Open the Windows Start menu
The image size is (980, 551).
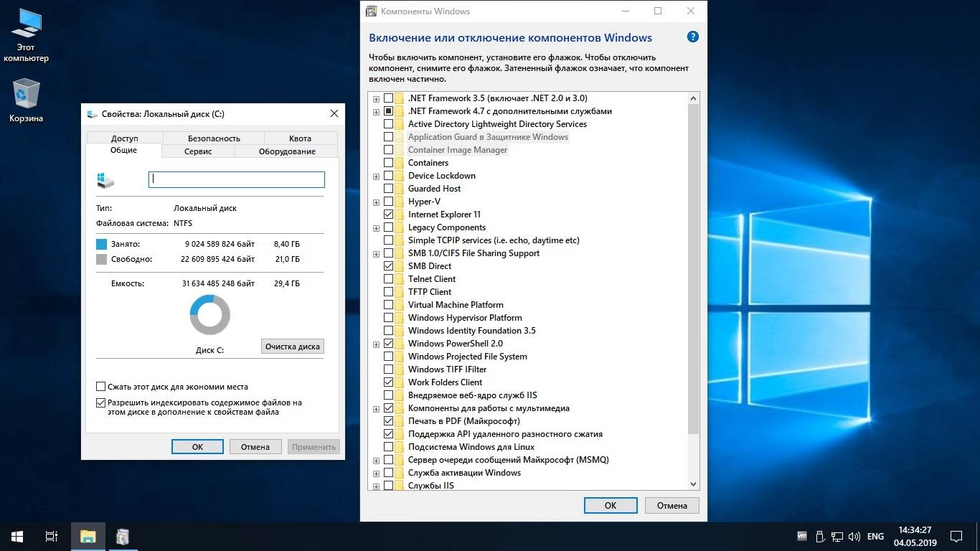(17, 537)
